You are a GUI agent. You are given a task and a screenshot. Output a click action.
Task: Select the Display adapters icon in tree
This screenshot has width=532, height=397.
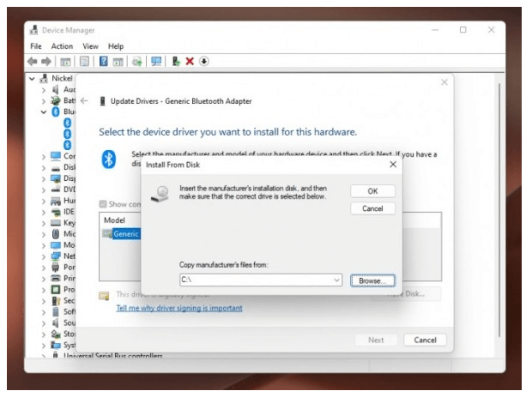point(55,178)
